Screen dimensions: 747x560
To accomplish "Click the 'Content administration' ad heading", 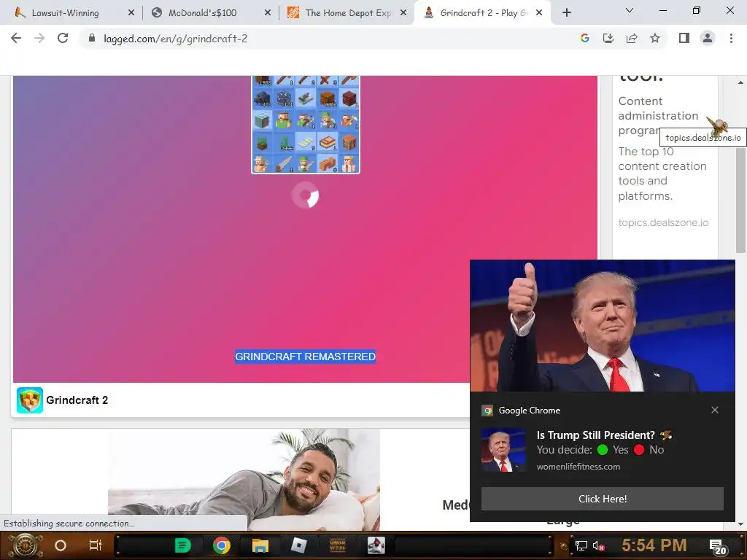I will click(x=658, y=116).
